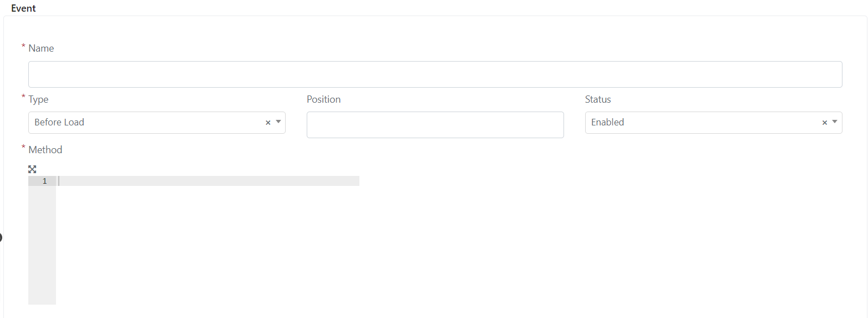
Task: Open the Type dropdown arrow
Action: tap(278, 122)
